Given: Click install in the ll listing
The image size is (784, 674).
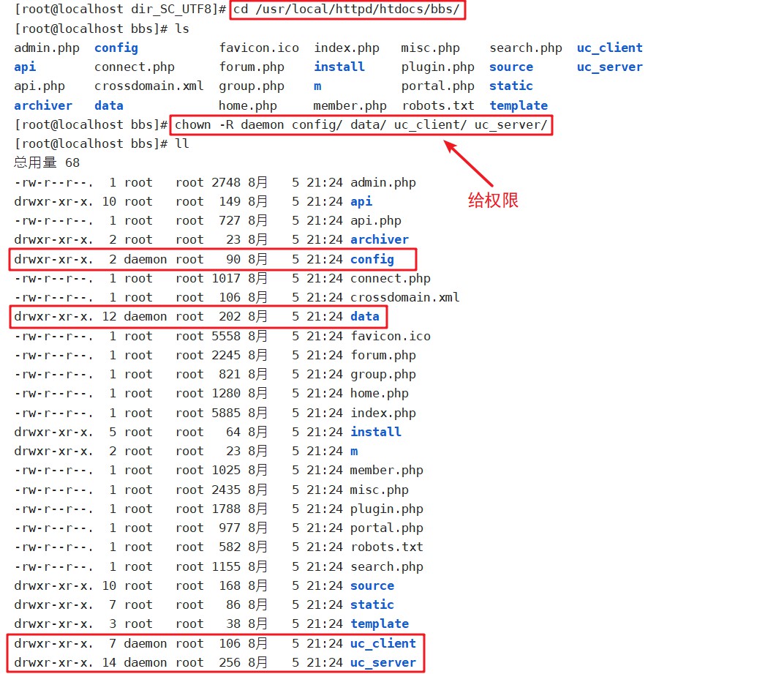Looking at the screenshot, I should click(375, 432).
